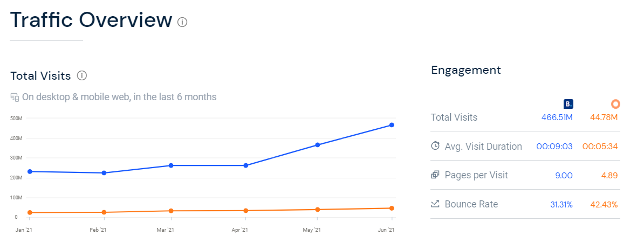Click the Pages per Visit icon
Viewport: 644px width, 243px height.
click(x=435, y=175)
